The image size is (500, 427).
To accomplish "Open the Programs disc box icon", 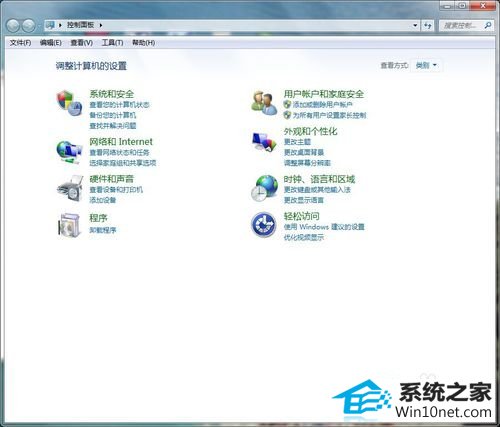I will pyautogui.click(x=69, y=225).
